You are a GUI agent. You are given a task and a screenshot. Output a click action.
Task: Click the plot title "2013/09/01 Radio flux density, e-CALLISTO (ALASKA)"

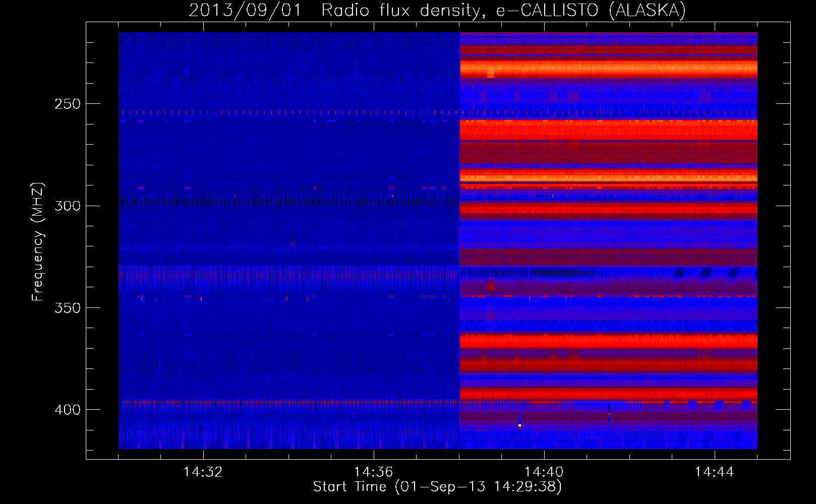pos(437,10)
